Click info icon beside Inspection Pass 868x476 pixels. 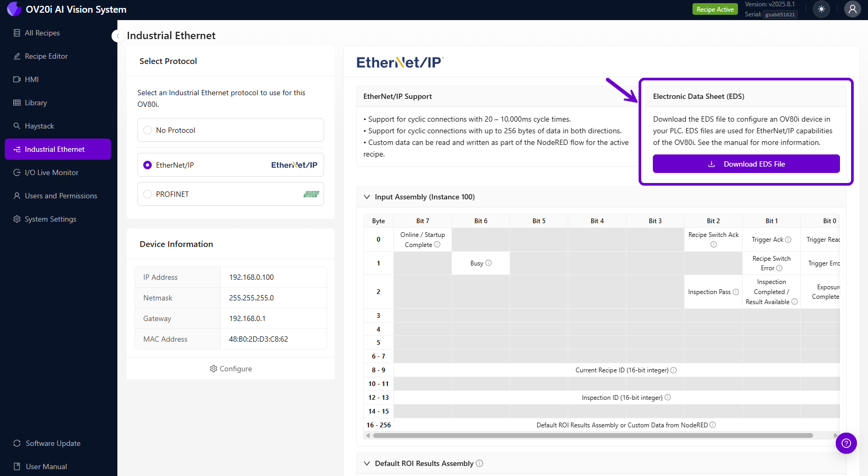tap(736, 292)
